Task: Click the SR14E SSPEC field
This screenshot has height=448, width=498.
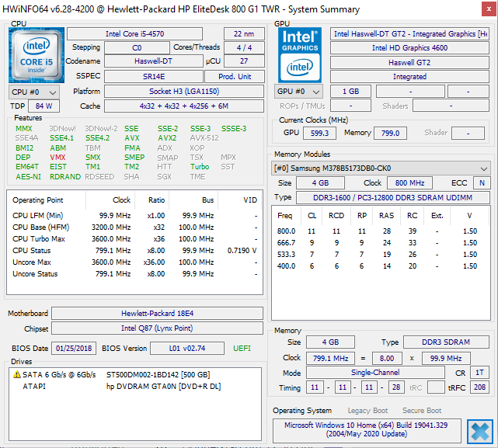Action: (154, 77)
